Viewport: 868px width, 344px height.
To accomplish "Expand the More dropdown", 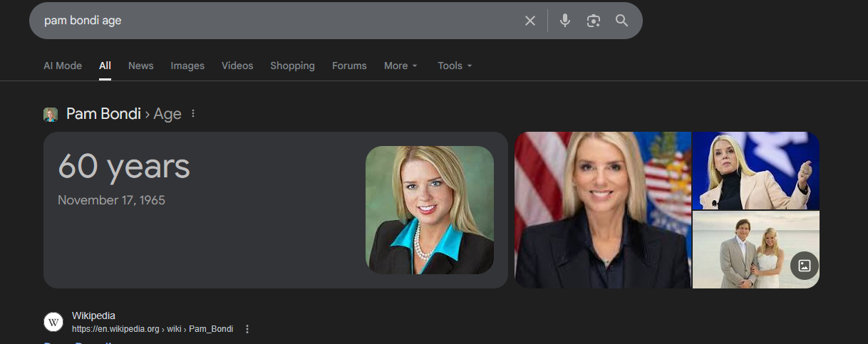I will pos(401,66).
